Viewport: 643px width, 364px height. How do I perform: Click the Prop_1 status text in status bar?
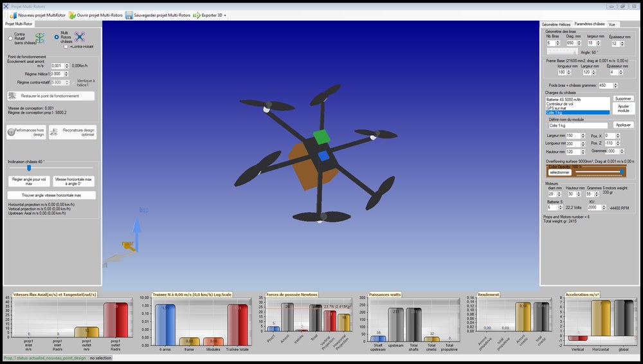click(45, 358)
